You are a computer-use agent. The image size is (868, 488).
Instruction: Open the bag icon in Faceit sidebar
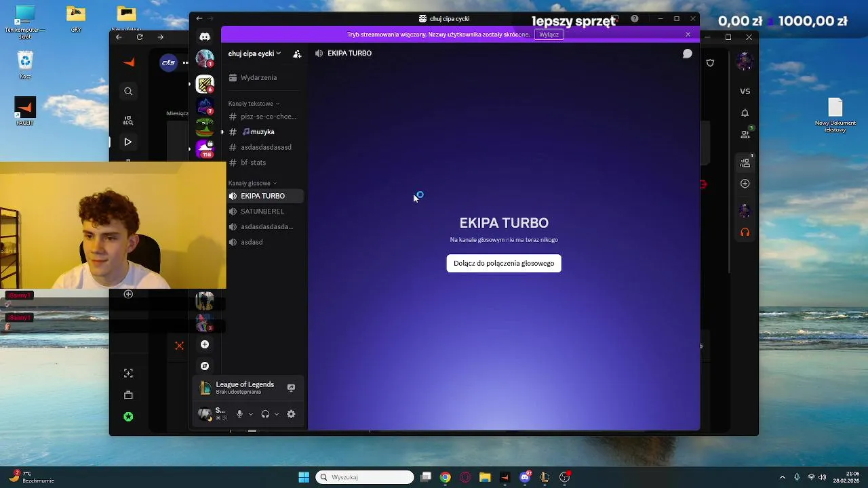(128, 395)
